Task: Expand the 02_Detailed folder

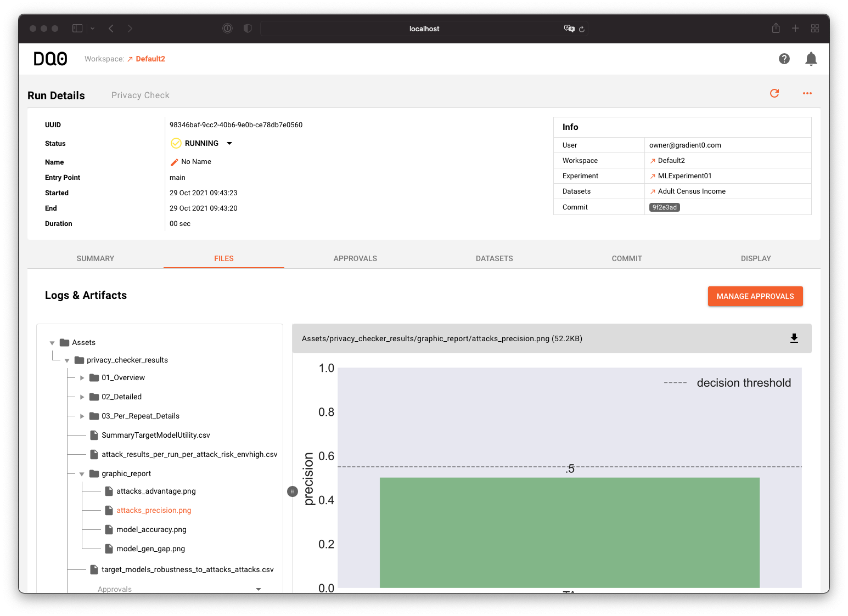Action: 82,397
